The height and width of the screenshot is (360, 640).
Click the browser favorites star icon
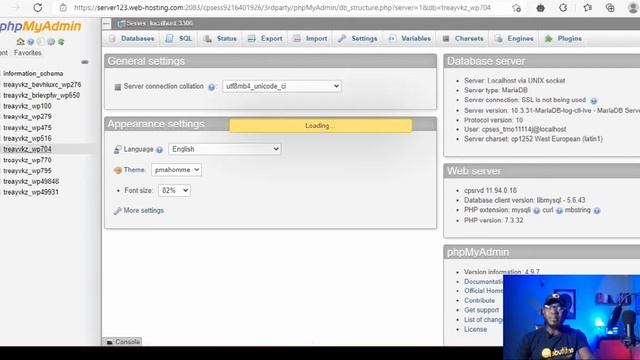(x=588, y=8)
